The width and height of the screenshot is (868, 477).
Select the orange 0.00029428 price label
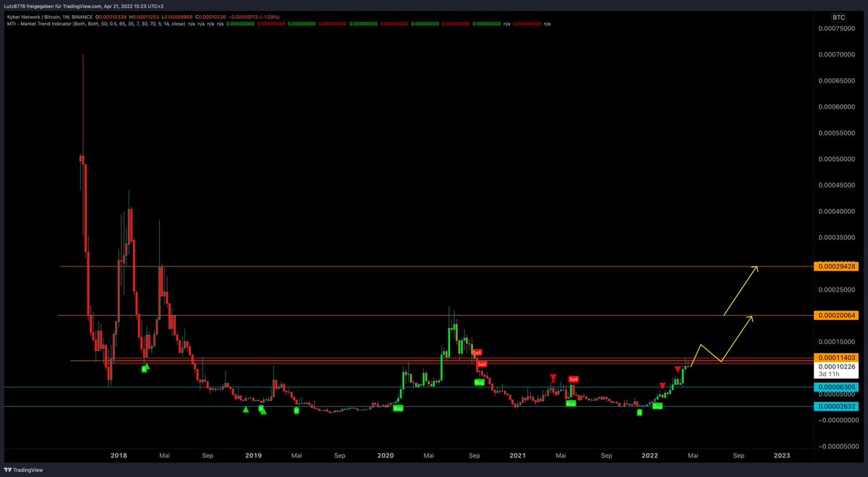pos(836,266)
